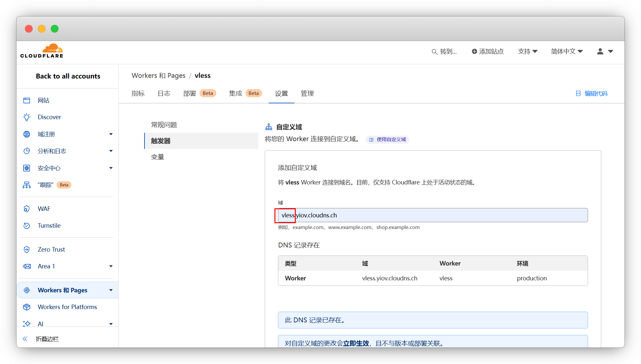Open the 简体中文 language dropdown
The width and height of the screenshot is (641, 364).
click(567, 51)
